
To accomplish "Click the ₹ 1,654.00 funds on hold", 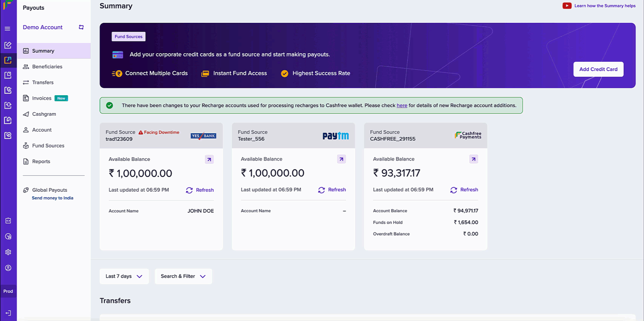I will [x=466, y=223].
